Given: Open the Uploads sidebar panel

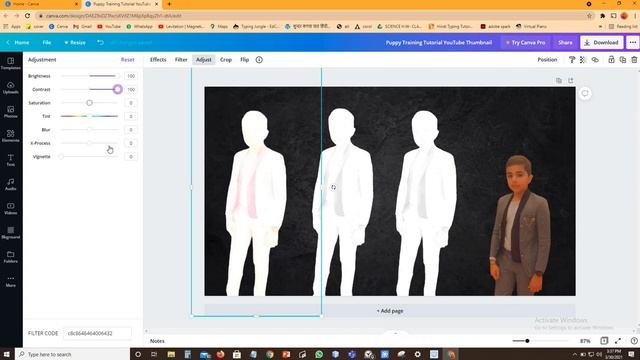Looking at the screenshot, I should pos(11,87).
